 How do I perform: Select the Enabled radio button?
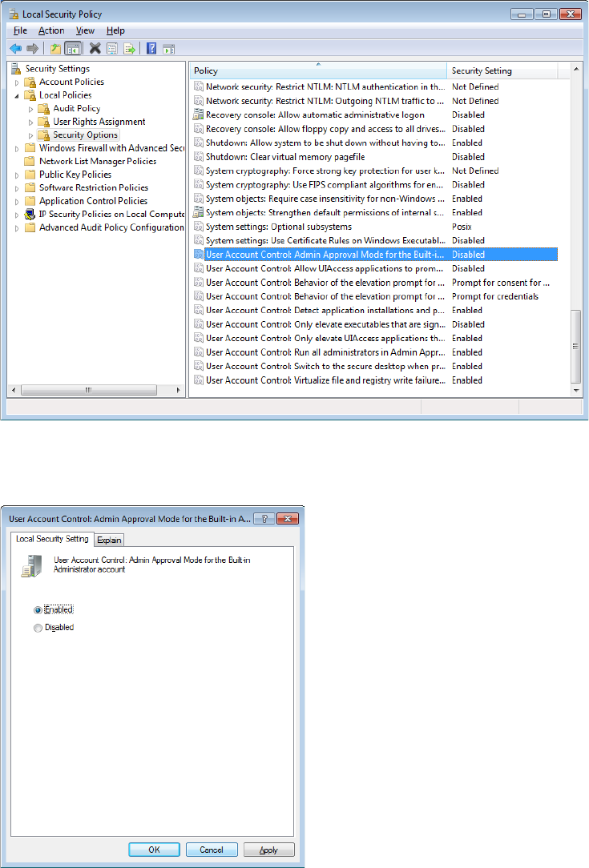38,610
